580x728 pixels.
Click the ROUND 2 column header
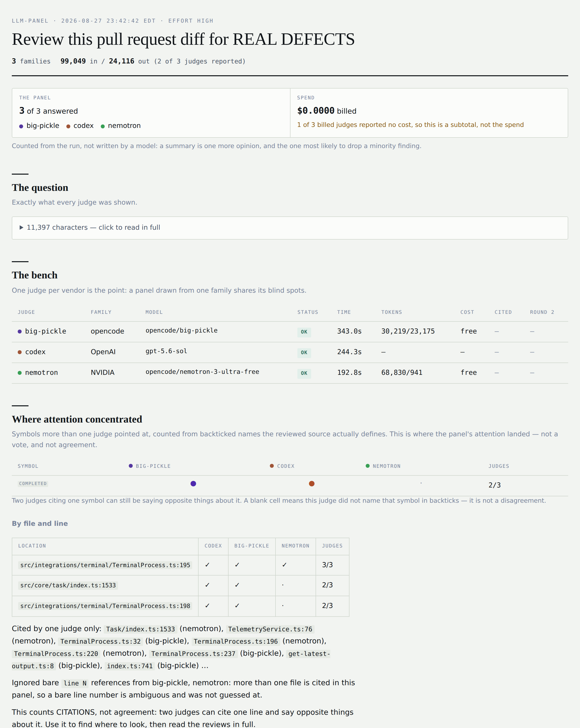point(542,312)
